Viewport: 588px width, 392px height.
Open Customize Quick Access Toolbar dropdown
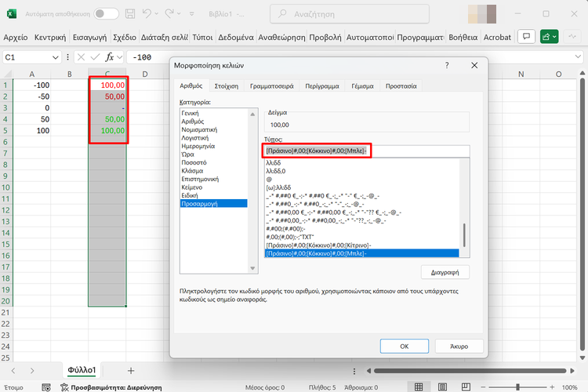pos(191,14)
